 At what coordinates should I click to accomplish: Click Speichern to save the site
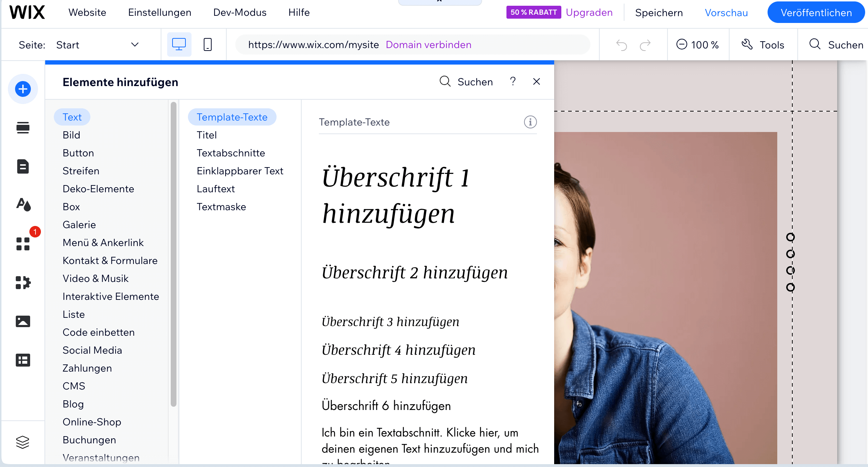pos(659,13)
